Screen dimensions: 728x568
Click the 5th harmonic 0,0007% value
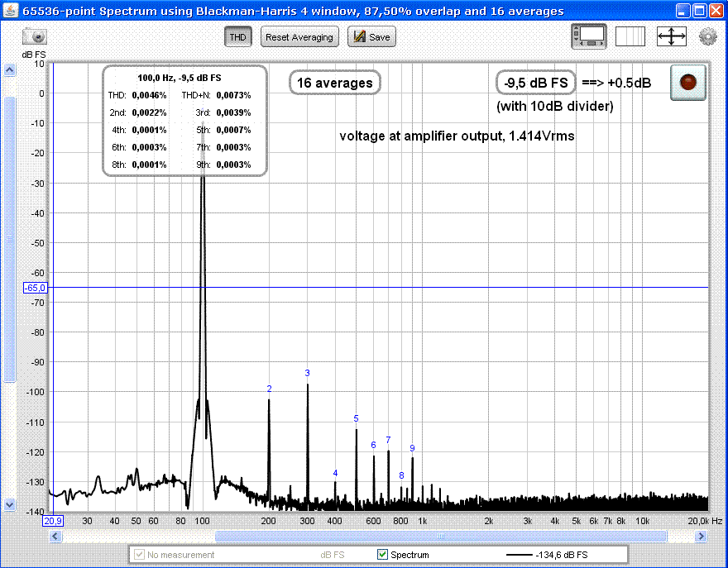pos(233,130)
